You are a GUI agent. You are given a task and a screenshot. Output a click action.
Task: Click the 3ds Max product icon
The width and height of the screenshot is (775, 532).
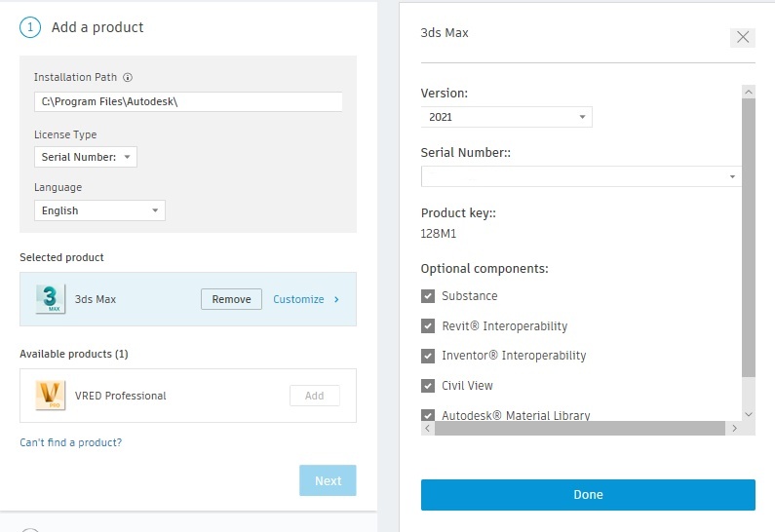click(51, 299)
